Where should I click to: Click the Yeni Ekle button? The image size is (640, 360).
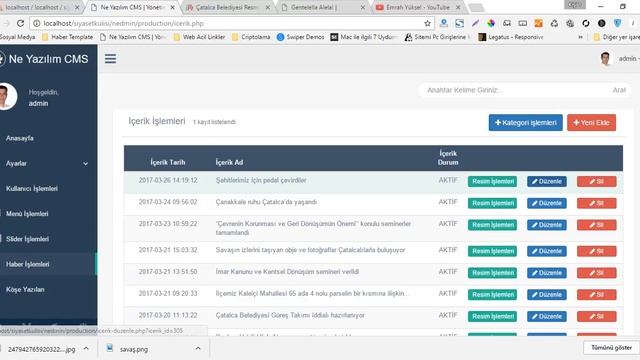591,122
